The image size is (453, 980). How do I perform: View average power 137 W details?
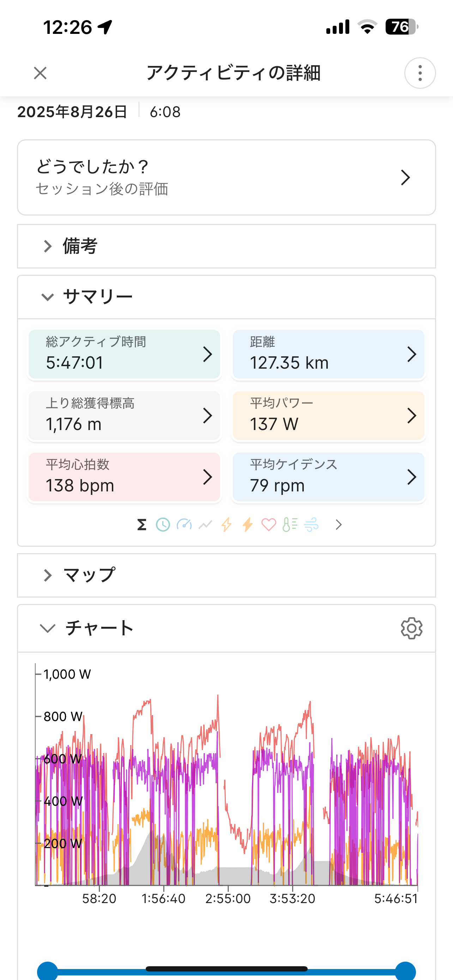(x=328, y=416)
